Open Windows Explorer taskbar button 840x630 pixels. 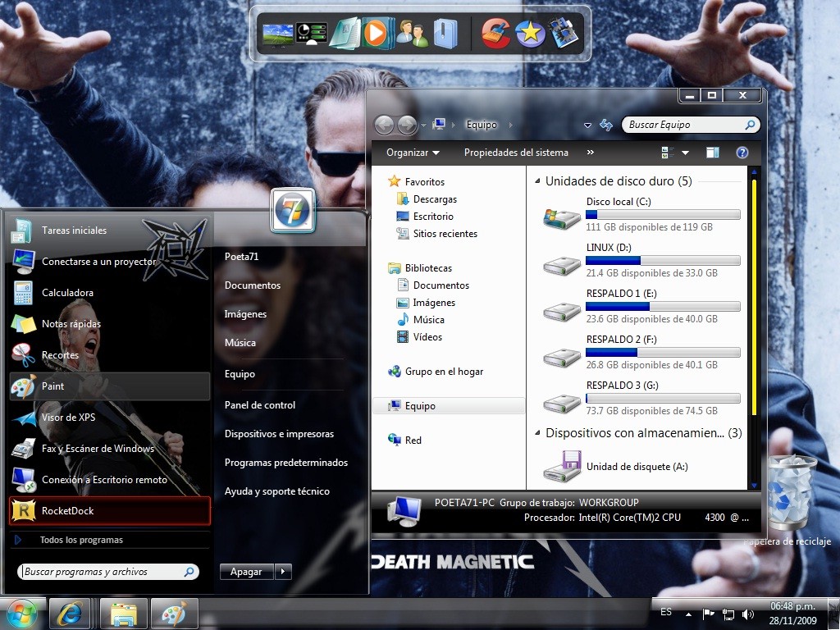coord(124,614)
